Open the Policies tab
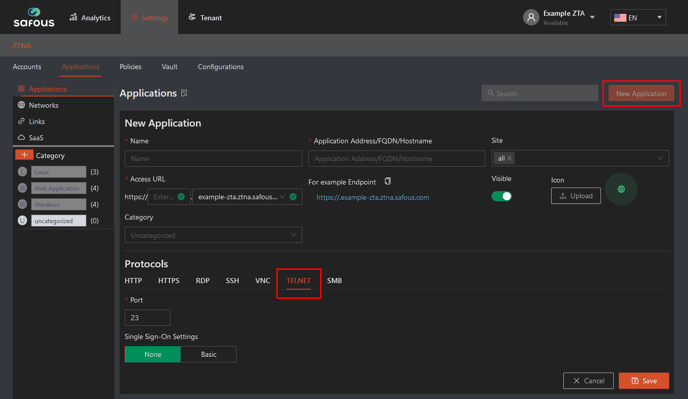The height and width of the screenshot is (399, 688). (130, 67)
